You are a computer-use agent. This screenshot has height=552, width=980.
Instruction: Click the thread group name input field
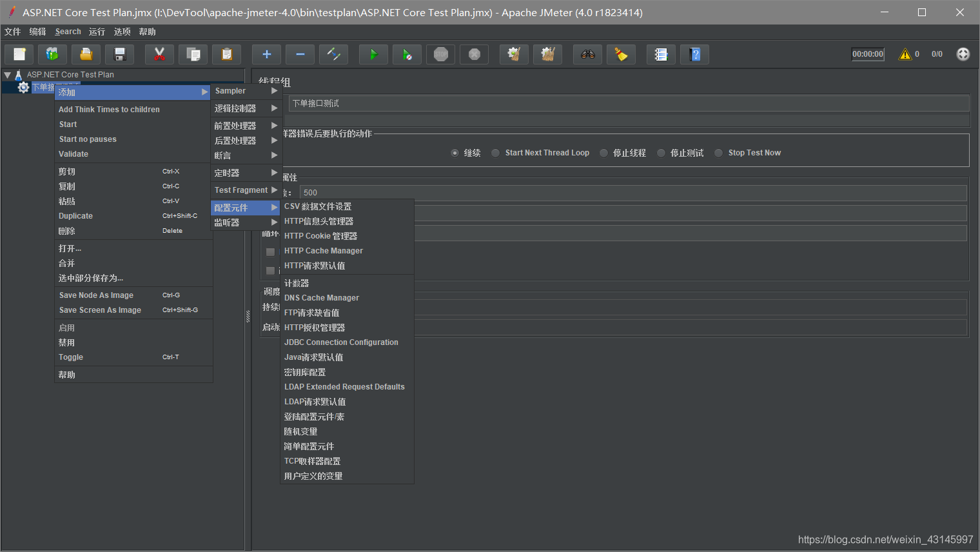(629, 103)
